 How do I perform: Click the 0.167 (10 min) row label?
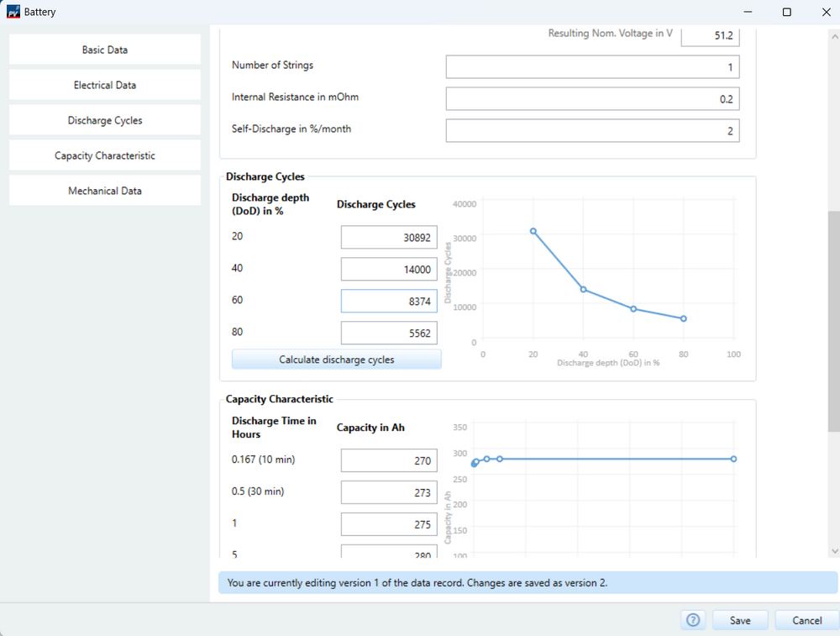263,460
